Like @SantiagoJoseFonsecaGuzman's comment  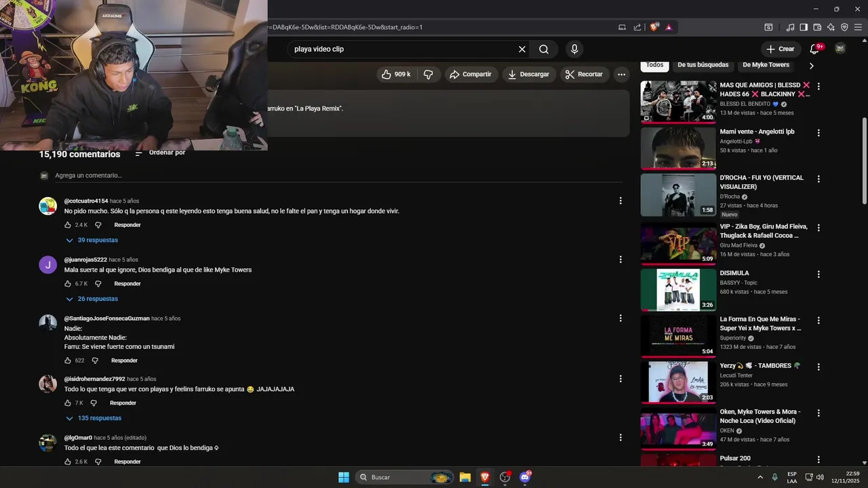click(x=68, y=361)
